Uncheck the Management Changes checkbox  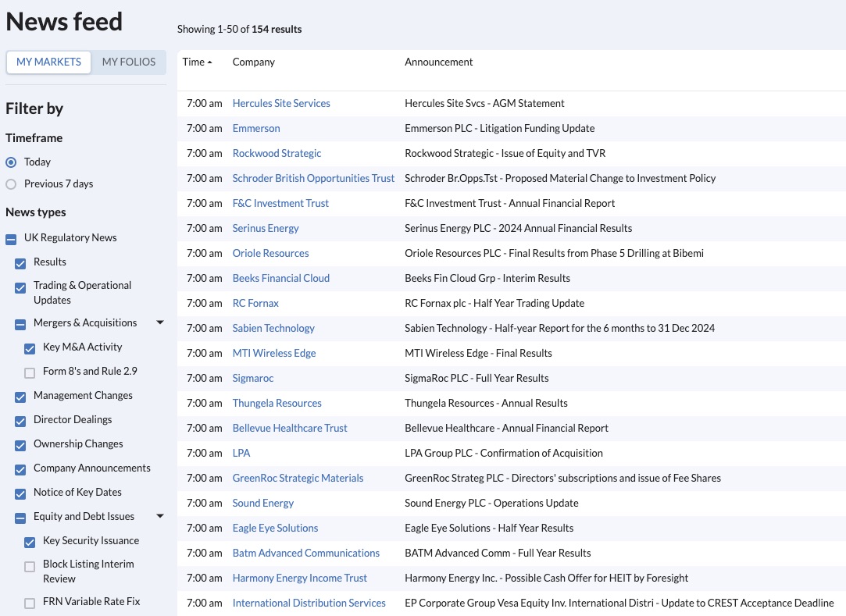point(20,397)
